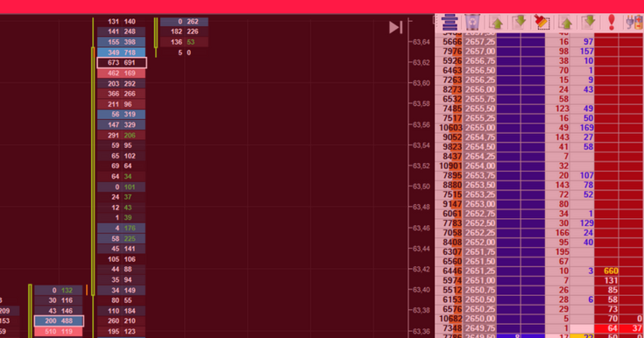Click footprint cell 155 398

point(122,42)
